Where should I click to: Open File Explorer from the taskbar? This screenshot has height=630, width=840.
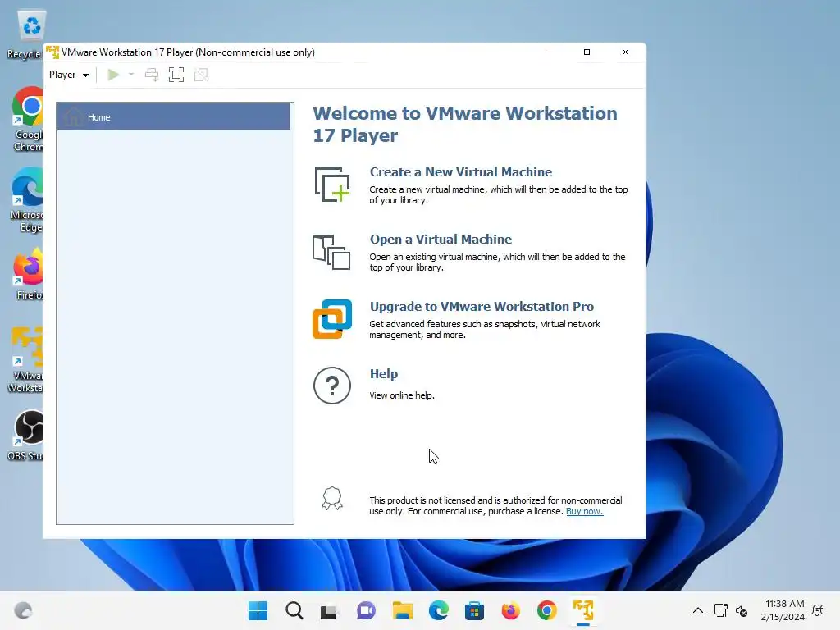[x=402, y=610]
